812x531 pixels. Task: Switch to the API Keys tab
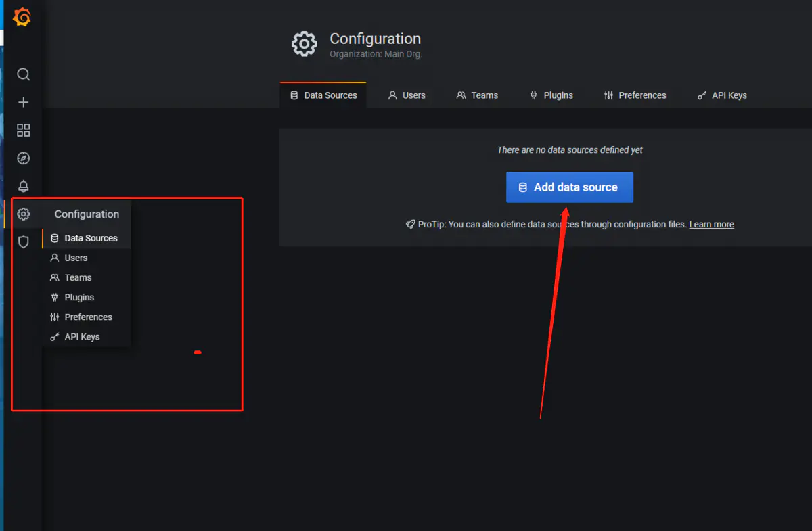tap(722, 95)
